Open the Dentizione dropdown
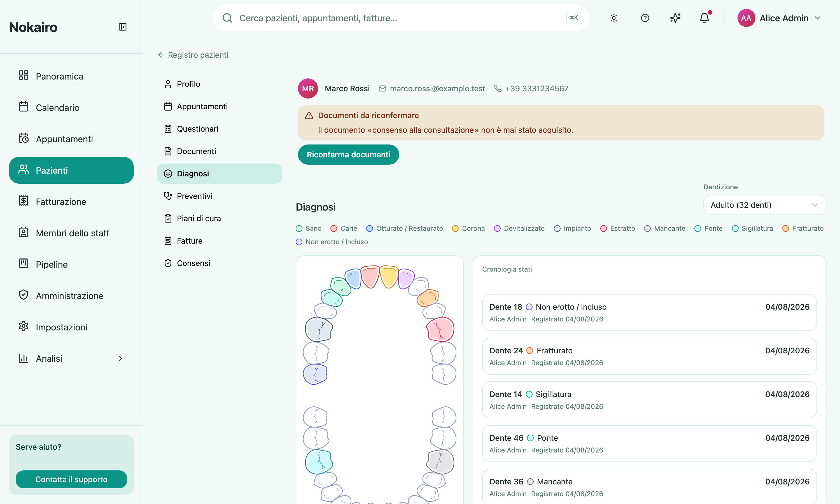Screen dimensions: 840x504 click(x=764, y=205)
